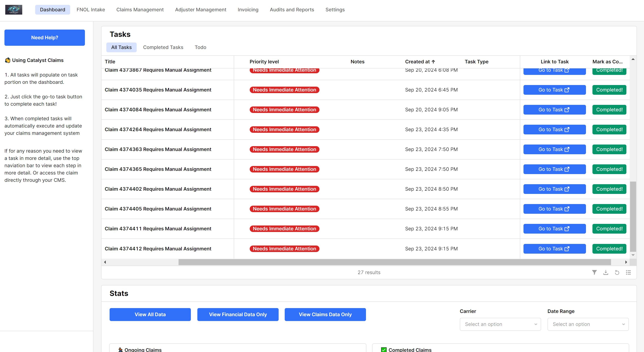
Task: Click the Task Type column header
Action: (477, 62)
